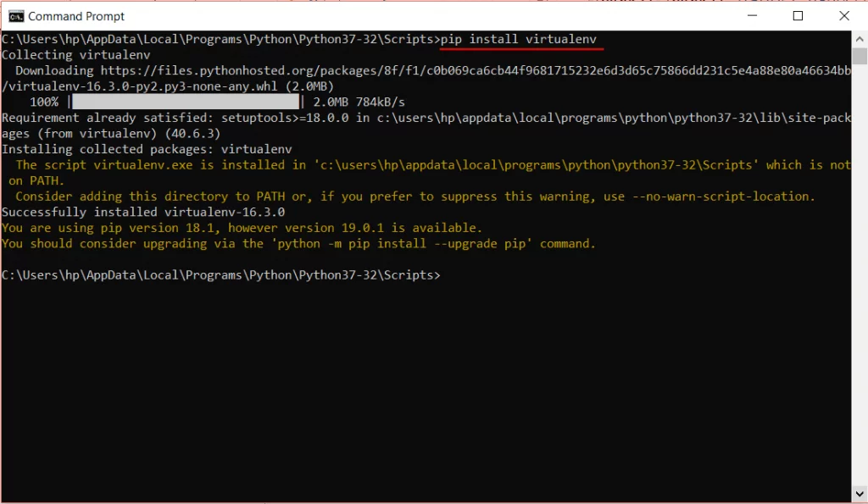This screenshot has height=504, width=868.
Task: Click 'You are using pip version 18.1' warning
Action: (242, 228)
